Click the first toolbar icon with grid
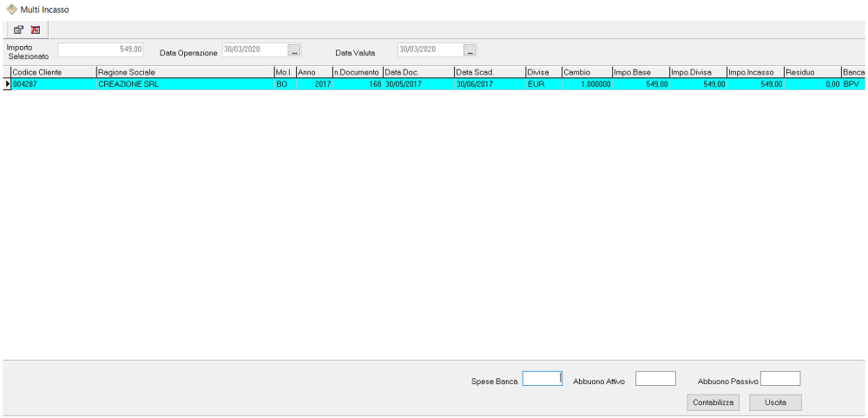This screenshot has height=418, width=868. 18,29
